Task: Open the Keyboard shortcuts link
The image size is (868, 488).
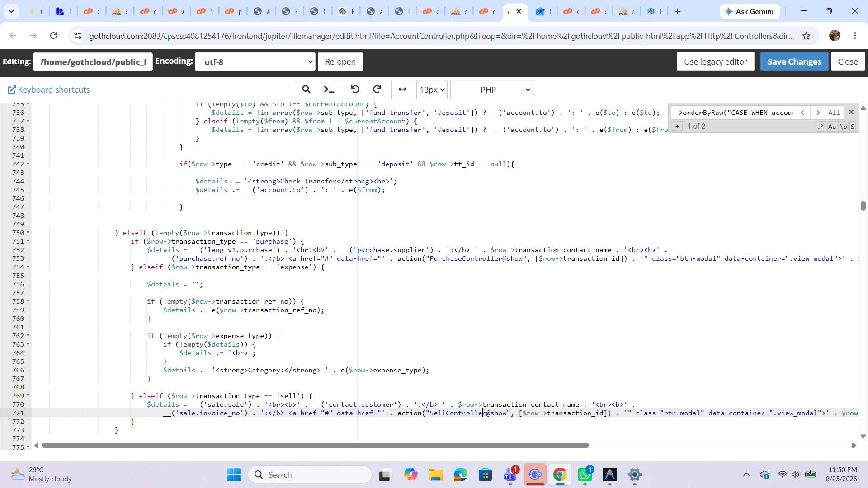Action: pyautogui.click(x=49, y=89)
